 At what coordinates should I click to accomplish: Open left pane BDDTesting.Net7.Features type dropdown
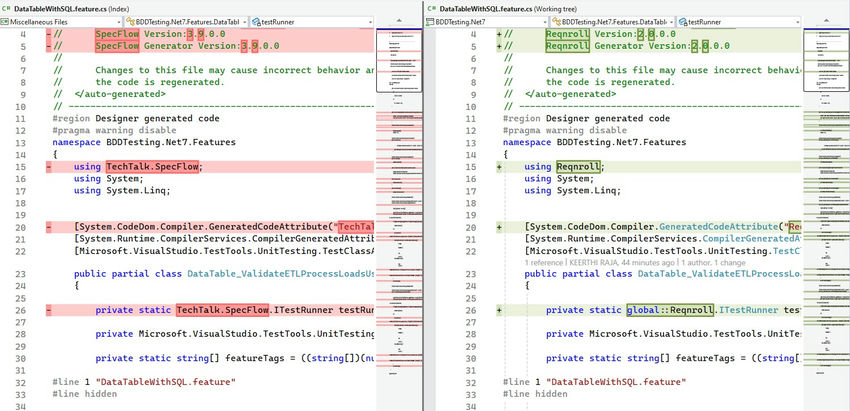click(186, 21)
